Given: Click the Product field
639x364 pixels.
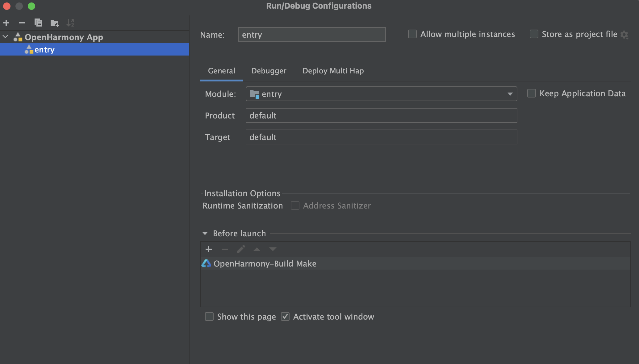Looking at the screenshot, I should pyautogui.click(x=382, y=115).
